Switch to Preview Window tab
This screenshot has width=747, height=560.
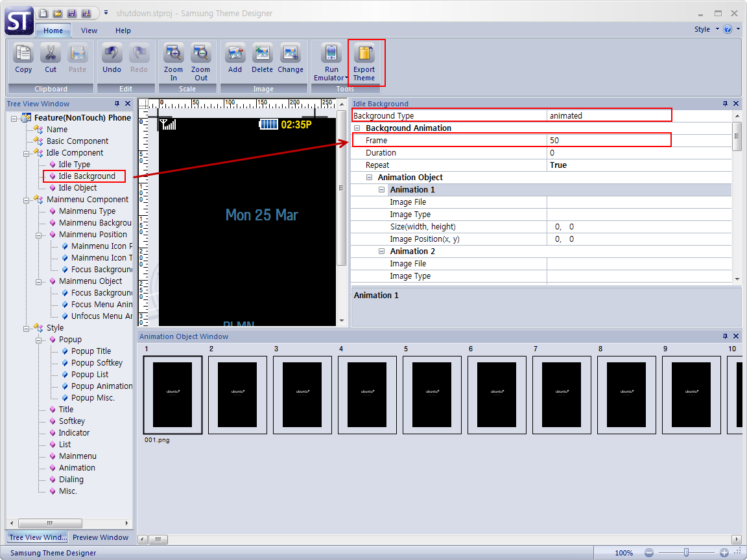pyautogui.click(x=101, y=537)
